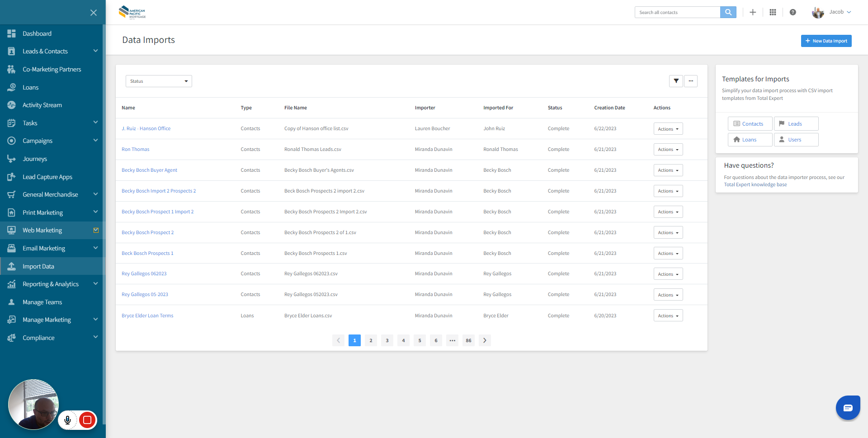Open the Dashboard icon in sidebar
This screenshot has height=438, width=868.
coord(11,33)
